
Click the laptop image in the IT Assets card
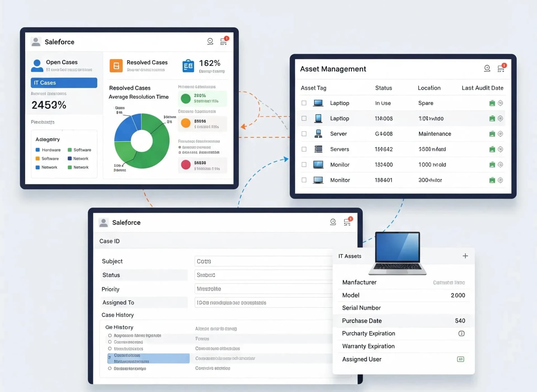coord(397,254)
